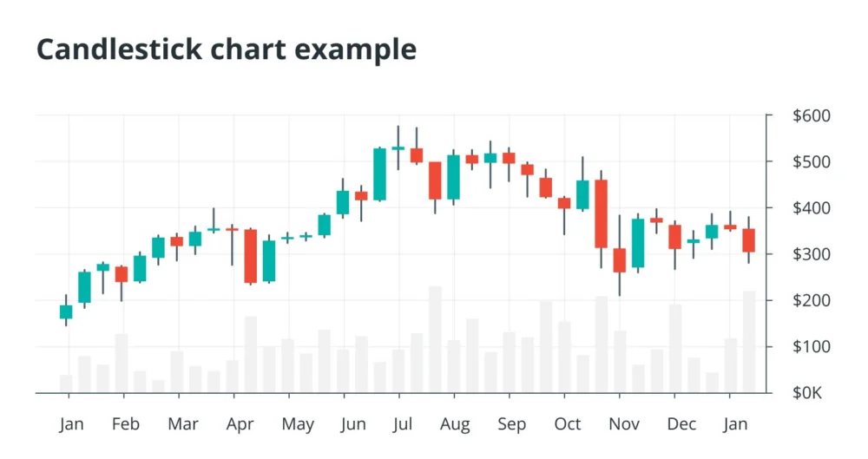Select the rightmost gray volume bar
Image resolution: width=868 pixels, height=459 pixels.
tap(748, 341)
